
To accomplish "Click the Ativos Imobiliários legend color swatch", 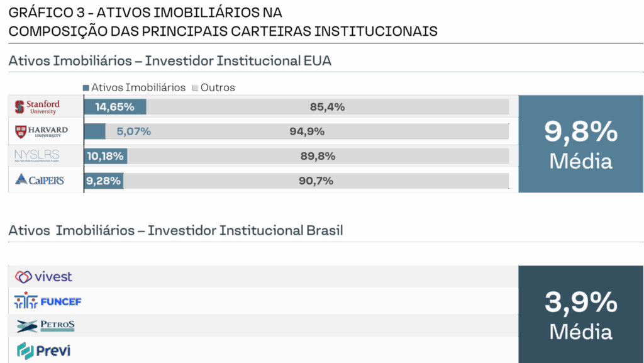I will 86,87.
